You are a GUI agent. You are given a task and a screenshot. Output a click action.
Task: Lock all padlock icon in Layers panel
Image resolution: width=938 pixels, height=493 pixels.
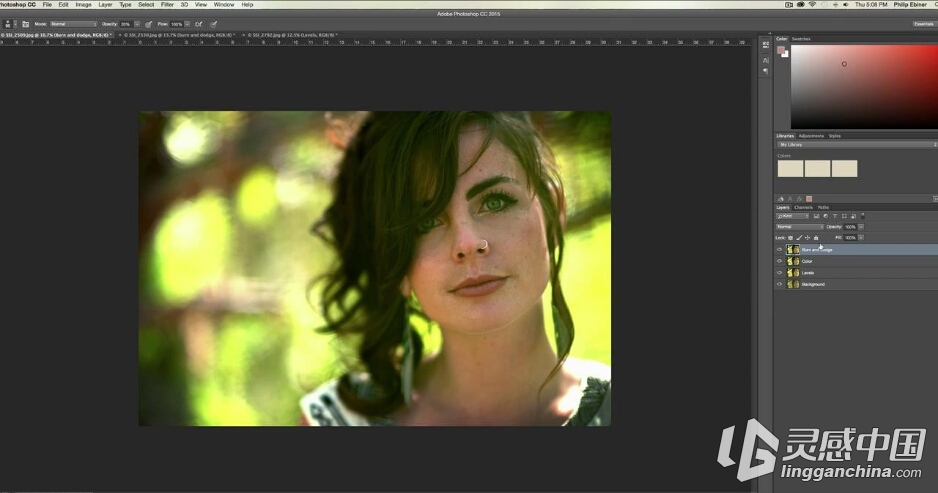(x=816, y=238)
